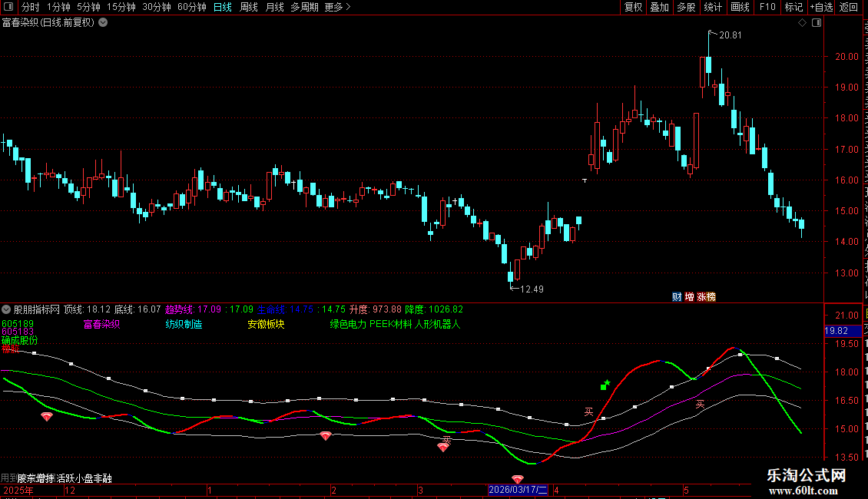The image size is (868, 499).
Task: Click the 股东增持 活跃小盘非融 text
Action: pyautogui.click(x=65, y=478)
